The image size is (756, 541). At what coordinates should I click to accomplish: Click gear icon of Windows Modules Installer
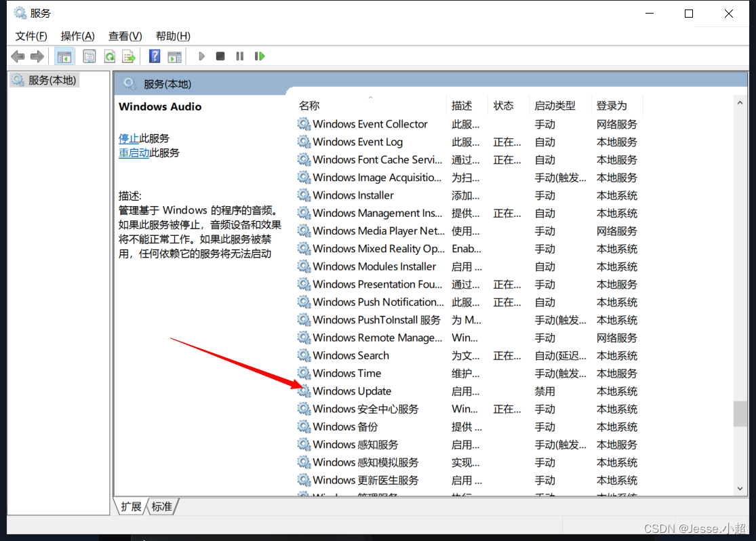(304, 266)
